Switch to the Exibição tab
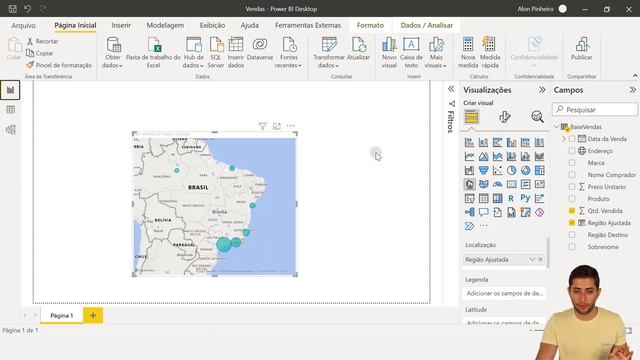This screenshot has width=640, height=360. (212, 25)
